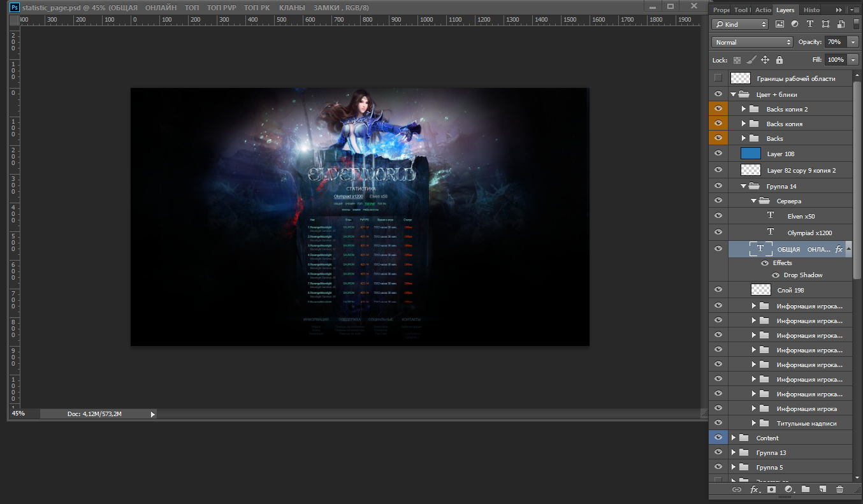This screenshot has height=504, width=863.
Task: Hide the Drop Shadow effect
Action: [x=776, y=275]
